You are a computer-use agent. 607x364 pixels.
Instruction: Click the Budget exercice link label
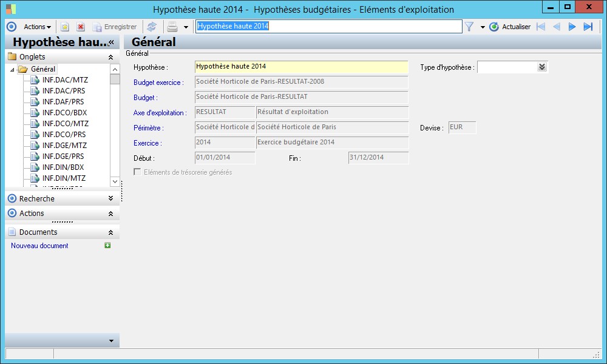[158, 83]
